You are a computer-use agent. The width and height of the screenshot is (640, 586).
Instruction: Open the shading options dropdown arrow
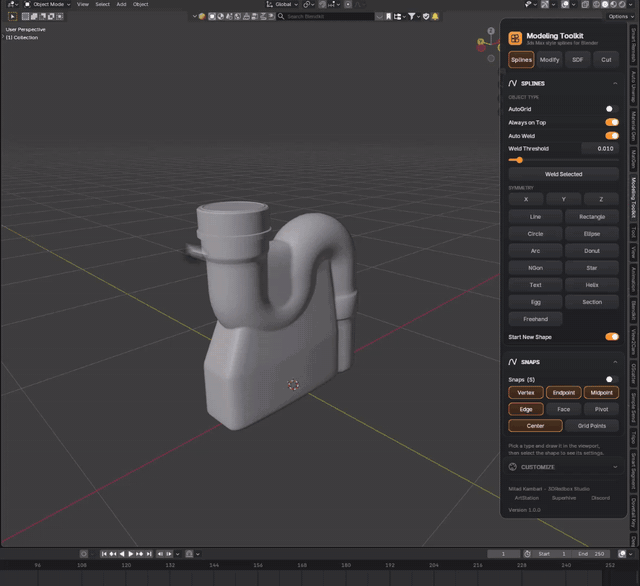click(x=631, y=4)
